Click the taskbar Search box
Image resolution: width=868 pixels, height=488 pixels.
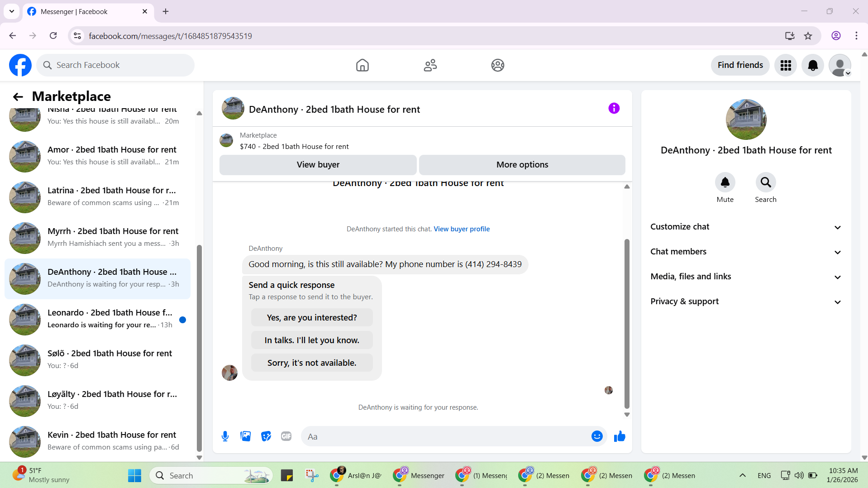tap(211, 476)
